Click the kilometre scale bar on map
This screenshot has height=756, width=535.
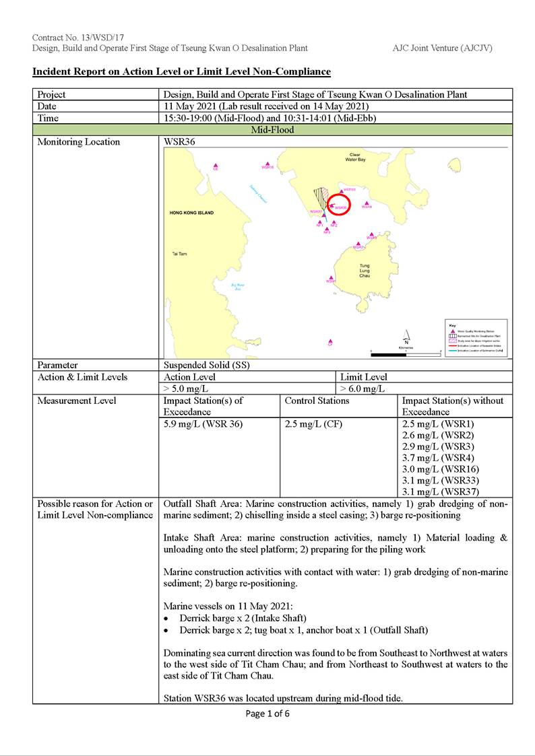coord(406,353)
